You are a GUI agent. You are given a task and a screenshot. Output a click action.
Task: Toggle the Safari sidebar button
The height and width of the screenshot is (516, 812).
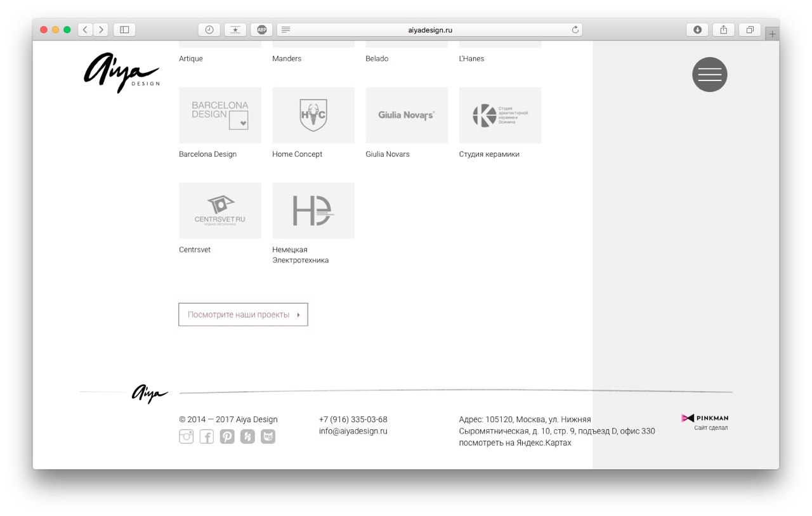click(124, 30)
